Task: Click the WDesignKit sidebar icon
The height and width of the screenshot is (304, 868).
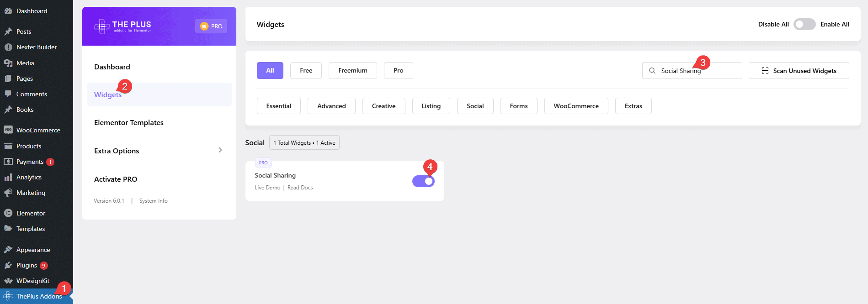Action: pyautogui.click(x=8, y=281)
